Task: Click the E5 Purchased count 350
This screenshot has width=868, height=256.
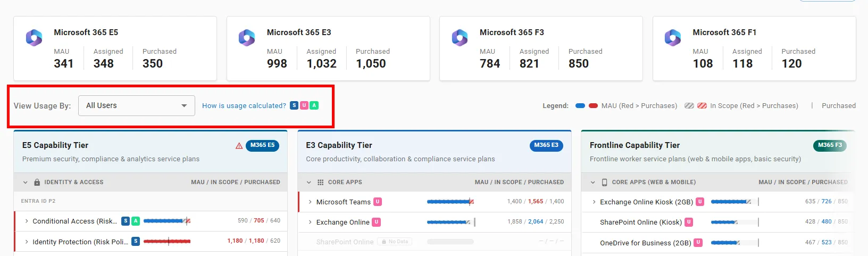Action: pyautogui.click(x=153, y=63)
